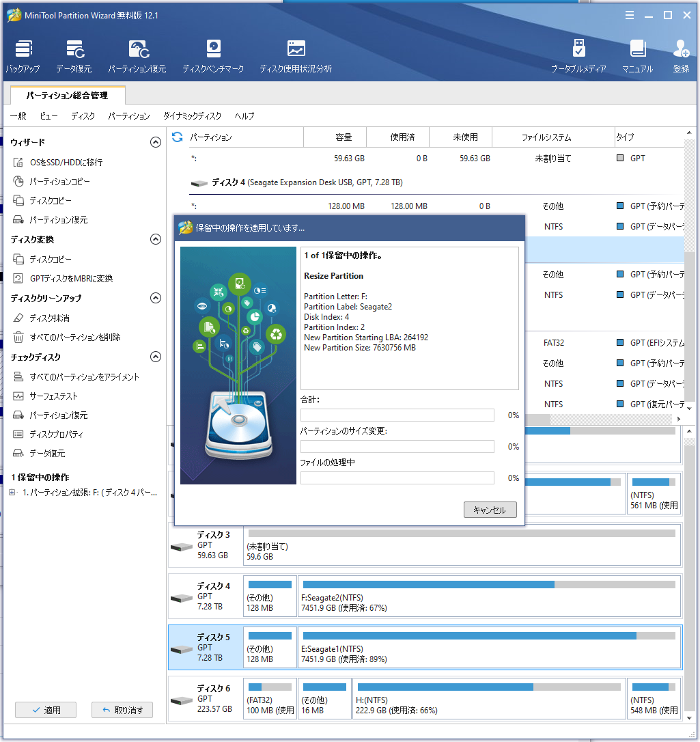Sort by 未使用 column header
700x742 pixels.
click(461, 137)
